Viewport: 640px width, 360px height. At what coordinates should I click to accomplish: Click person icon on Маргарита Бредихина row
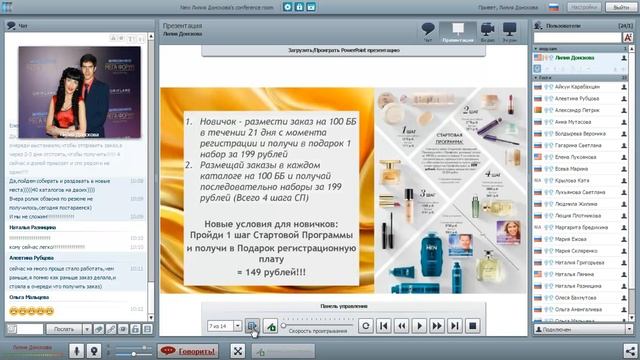click(624, 227)
